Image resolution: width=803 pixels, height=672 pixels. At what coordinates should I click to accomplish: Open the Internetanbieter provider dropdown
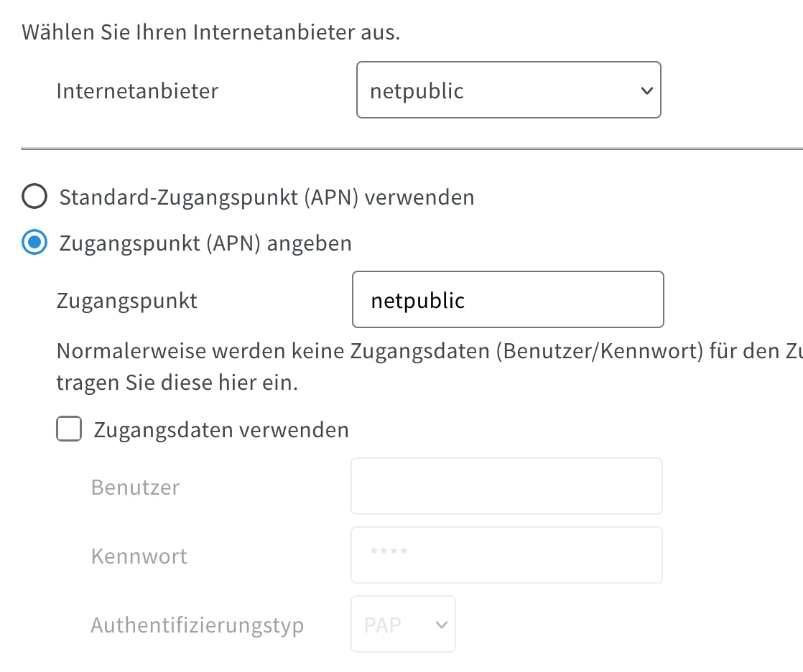click(x=508, y=90)
